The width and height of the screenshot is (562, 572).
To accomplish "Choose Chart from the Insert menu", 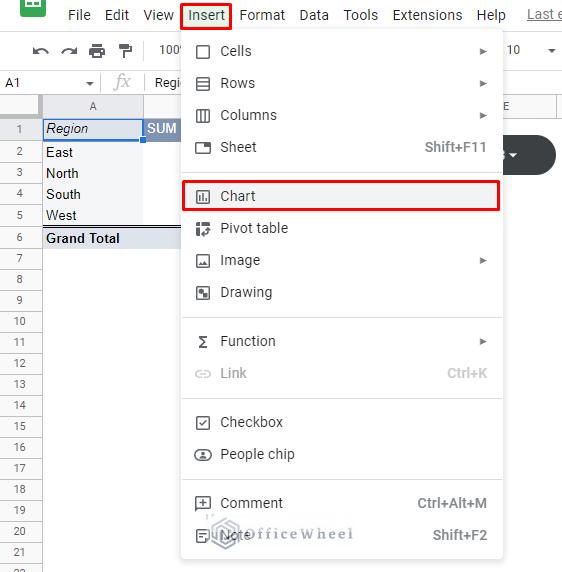I will click(341, 196).
